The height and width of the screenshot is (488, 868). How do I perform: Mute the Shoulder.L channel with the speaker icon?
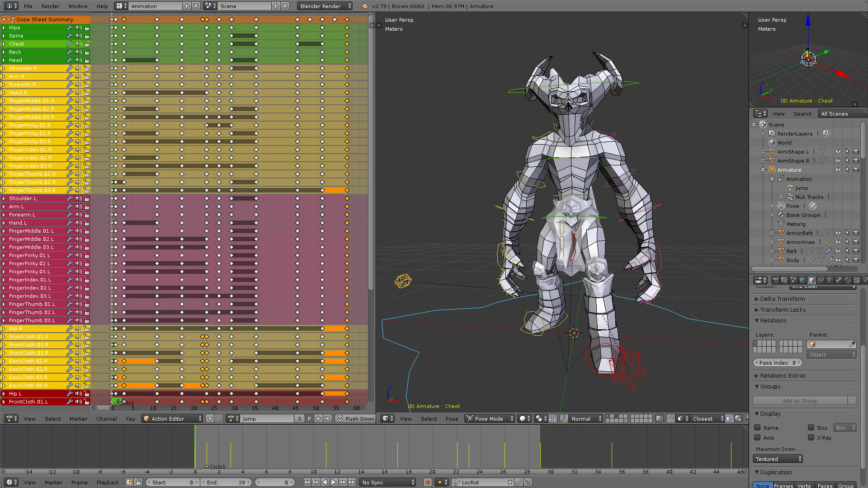pos(78,198)
